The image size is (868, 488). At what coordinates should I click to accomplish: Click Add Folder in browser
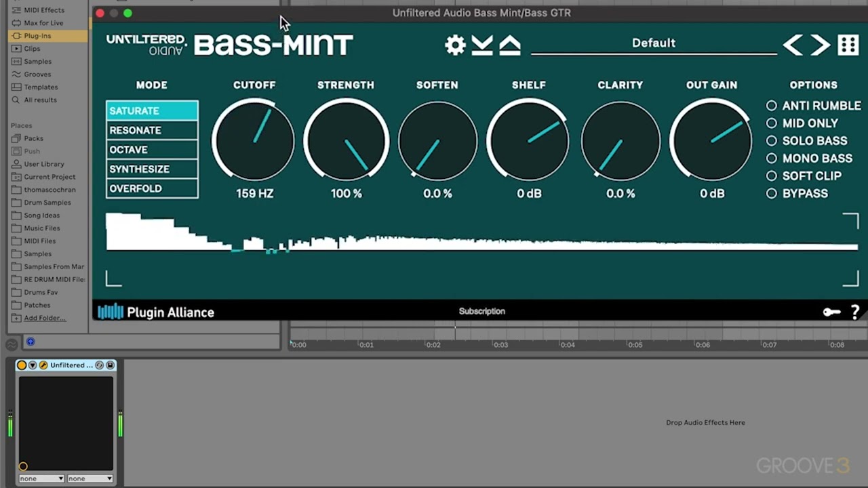point(45,318)
